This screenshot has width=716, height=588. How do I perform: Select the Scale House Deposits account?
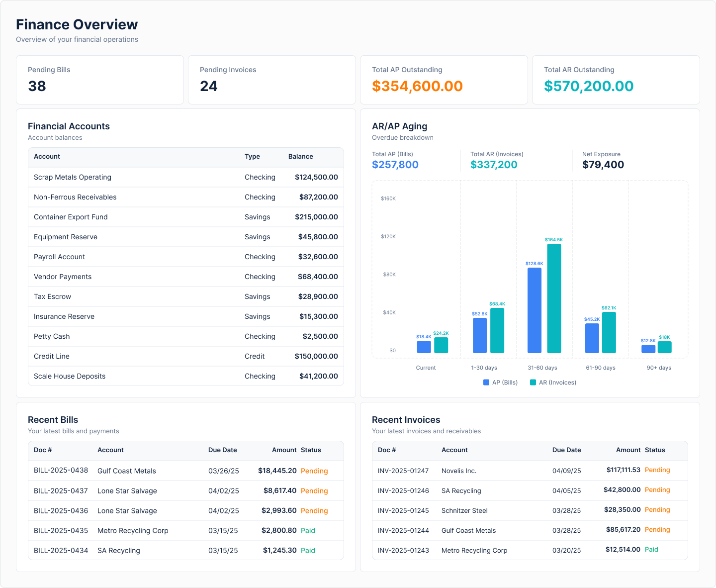point(186,376)
